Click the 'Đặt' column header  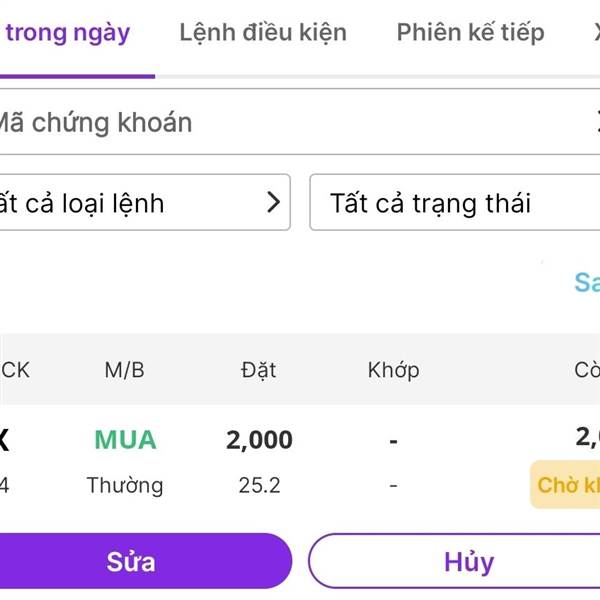tap(259, 370)
